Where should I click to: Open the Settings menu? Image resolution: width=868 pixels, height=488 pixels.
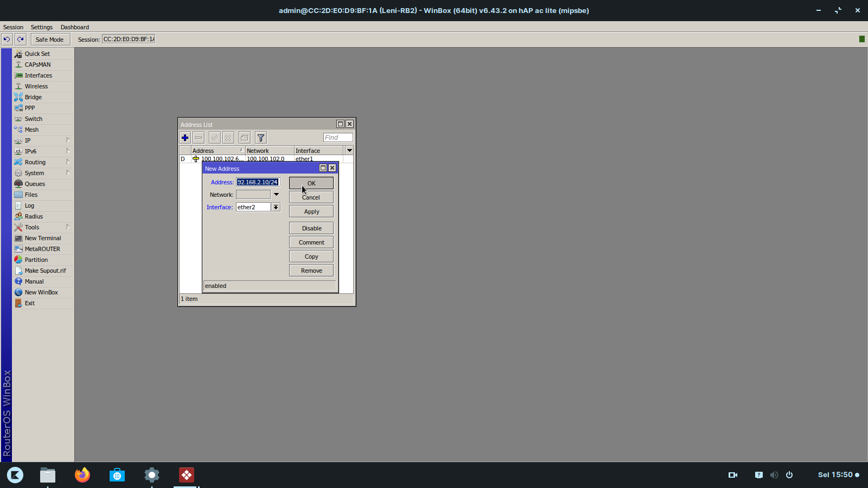(42, 27)
